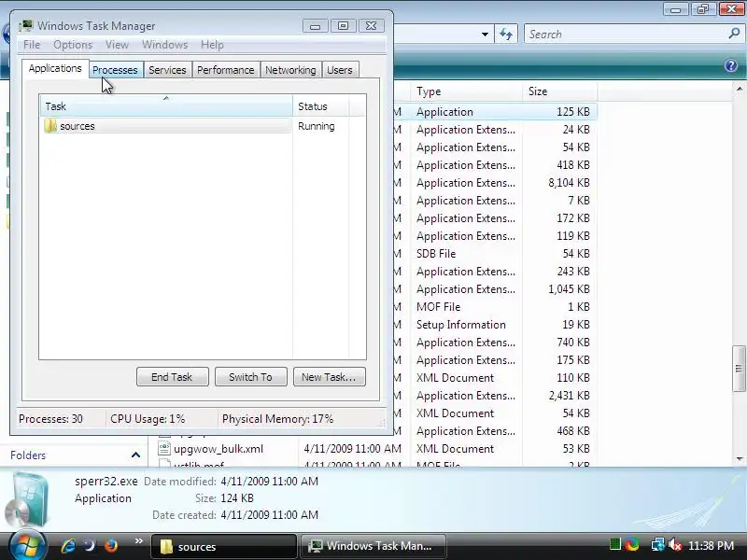Select the SDB File row

point(496,254)
